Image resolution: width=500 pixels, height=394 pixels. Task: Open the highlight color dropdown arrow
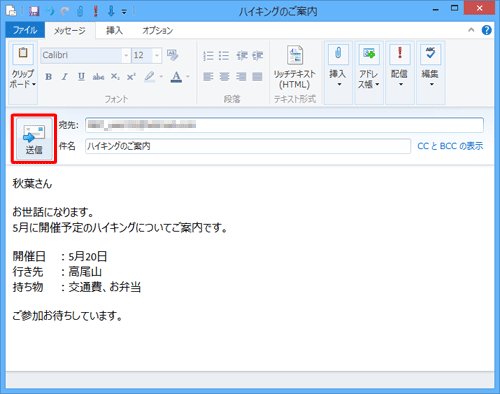coord(161,77)
